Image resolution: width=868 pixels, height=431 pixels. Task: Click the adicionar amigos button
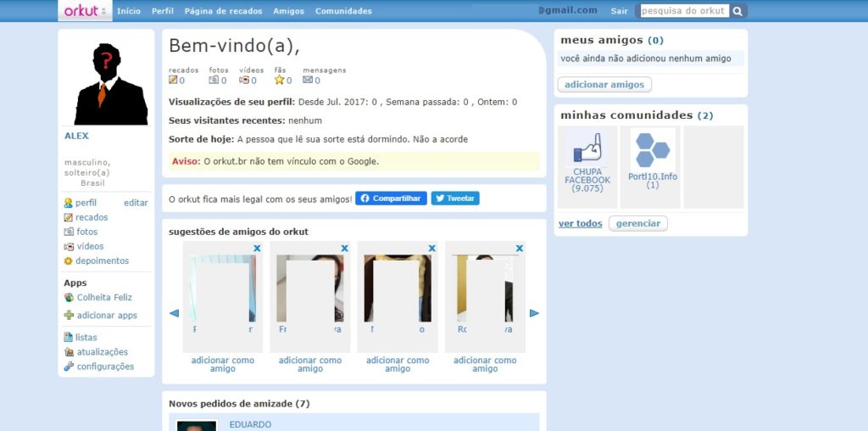point(604,85)
